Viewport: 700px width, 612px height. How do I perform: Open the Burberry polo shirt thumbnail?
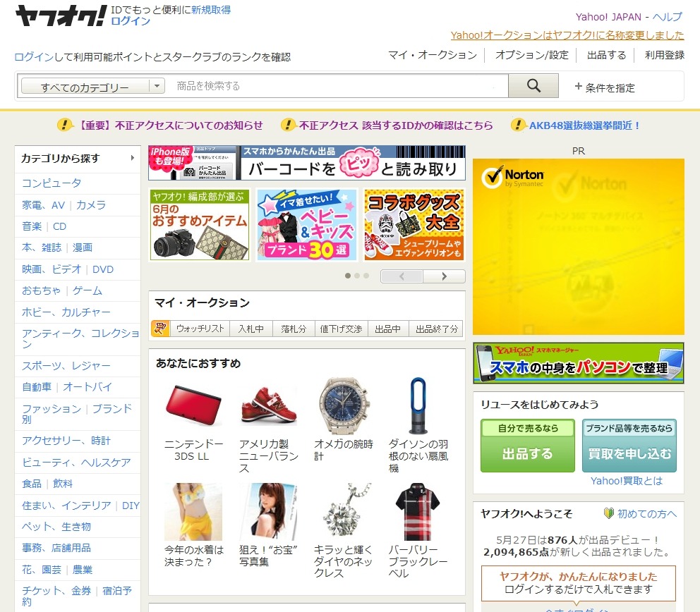pyautogui.click(x=418, y=511)
